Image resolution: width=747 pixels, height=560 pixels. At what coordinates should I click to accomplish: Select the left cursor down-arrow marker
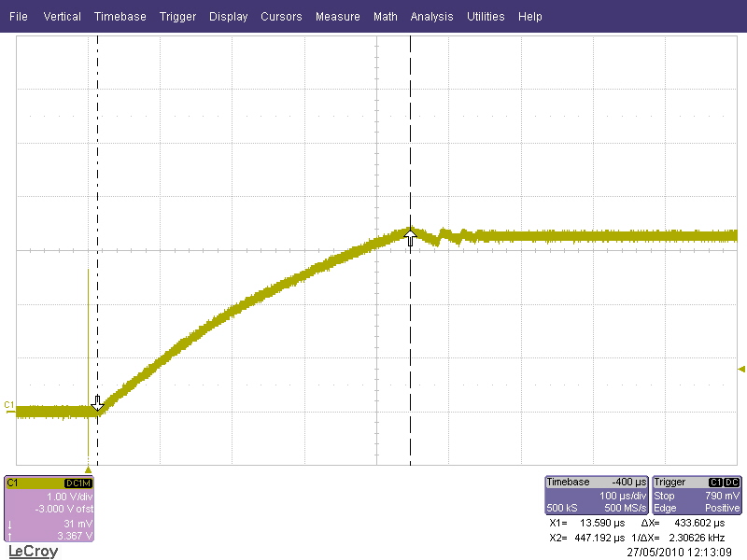tap(97, 403)
